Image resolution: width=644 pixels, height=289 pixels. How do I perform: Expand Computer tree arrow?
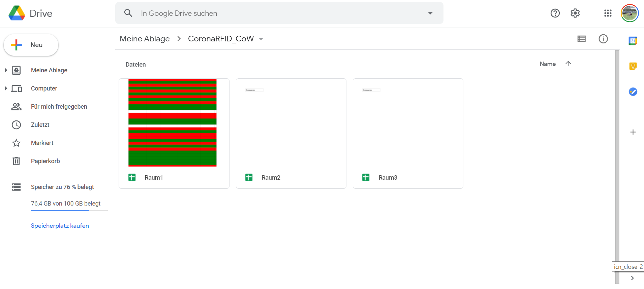point(6,88)
